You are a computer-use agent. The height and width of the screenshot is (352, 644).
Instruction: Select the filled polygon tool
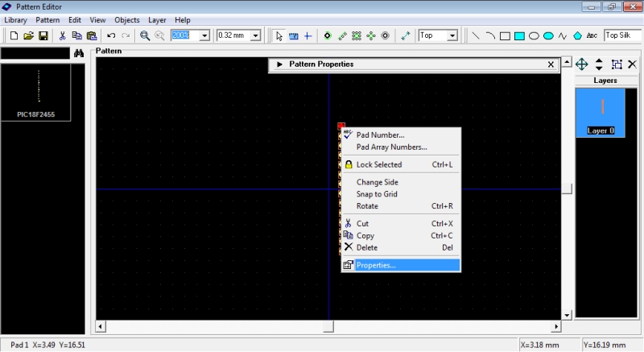tap(577, 35)
